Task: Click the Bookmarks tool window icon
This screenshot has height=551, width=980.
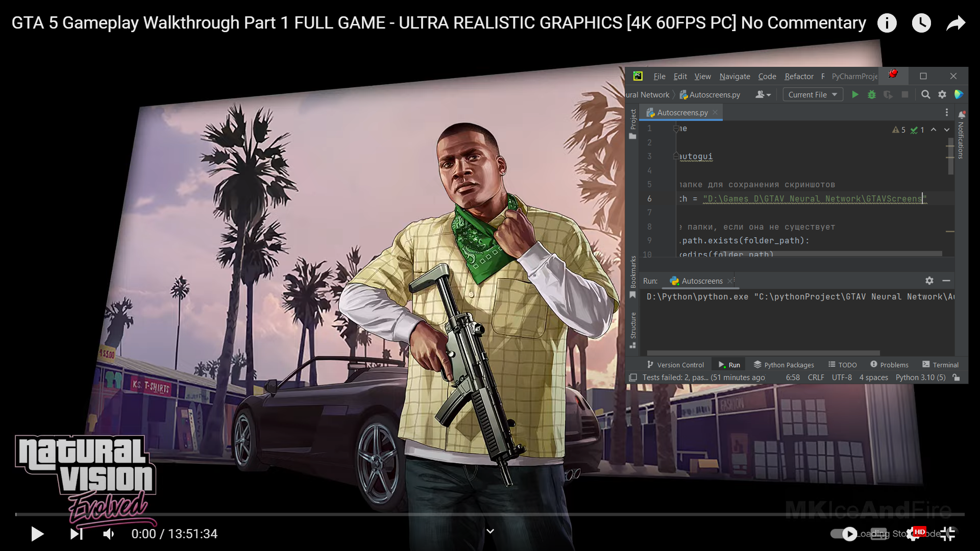Action: [633, 295]
